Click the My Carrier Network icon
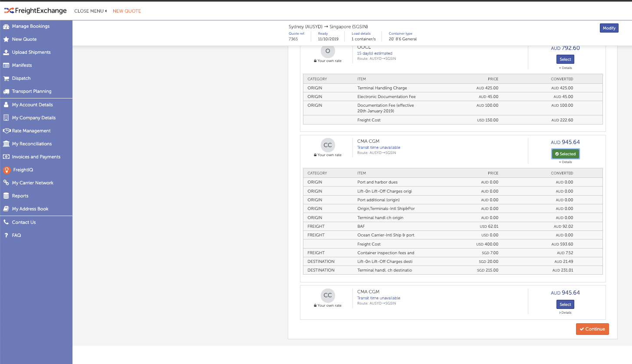Image resolution: width=632 pixels, height=364 pixels. coord(6,183)
